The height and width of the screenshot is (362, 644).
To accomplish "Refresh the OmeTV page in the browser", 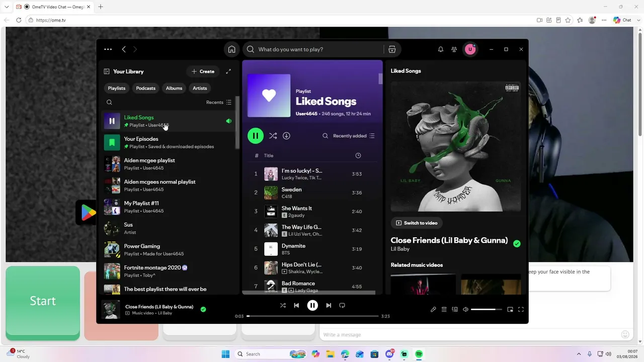I will (x=19, y=20).
